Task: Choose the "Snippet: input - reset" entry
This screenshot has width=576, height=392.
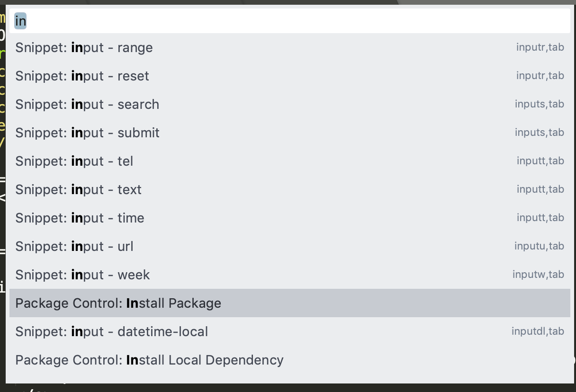Action: click(x=81, y=76)
